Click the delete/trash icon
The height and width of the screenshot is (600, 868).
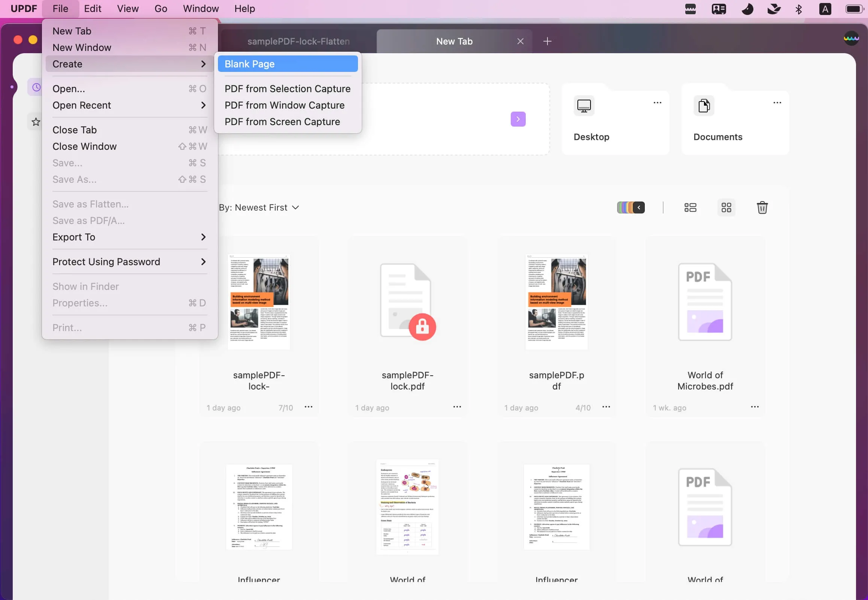[x=762, y=208]
